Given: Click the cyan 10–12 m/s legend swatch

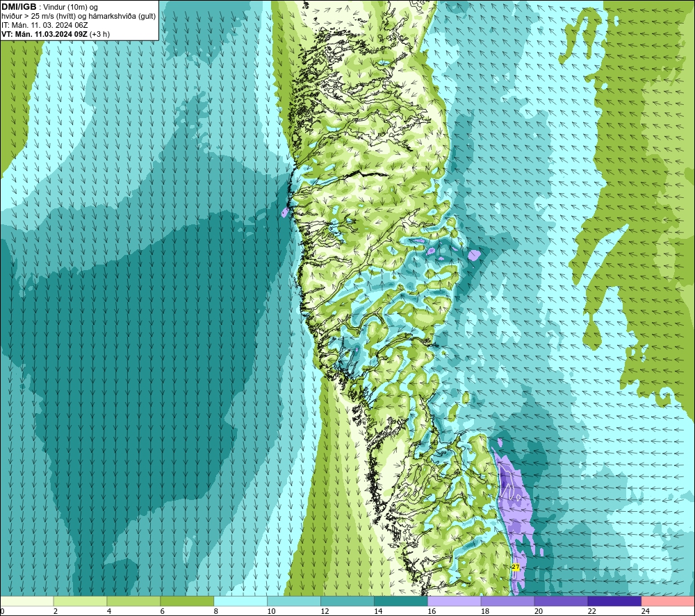Looking at the screenshot, I should [x=294, y=601].
